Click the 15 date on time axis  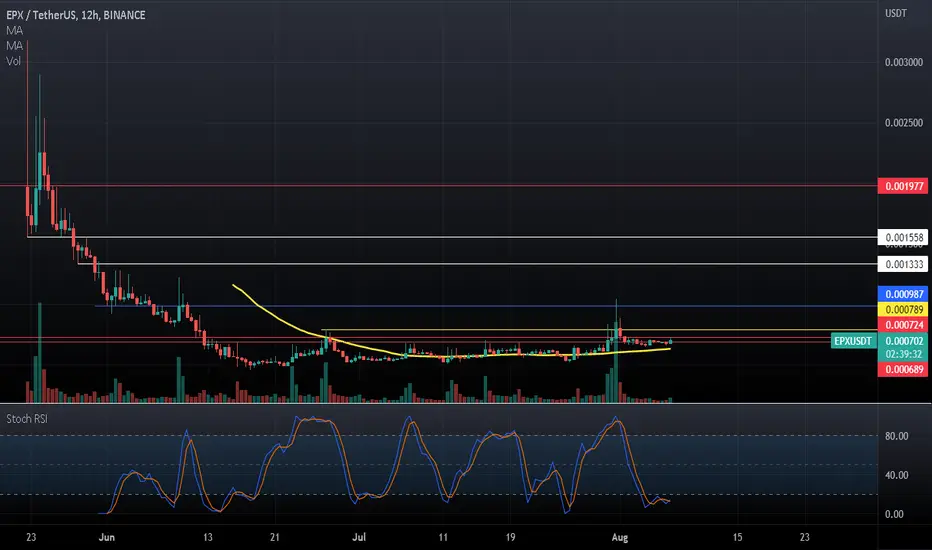(737, 538)
